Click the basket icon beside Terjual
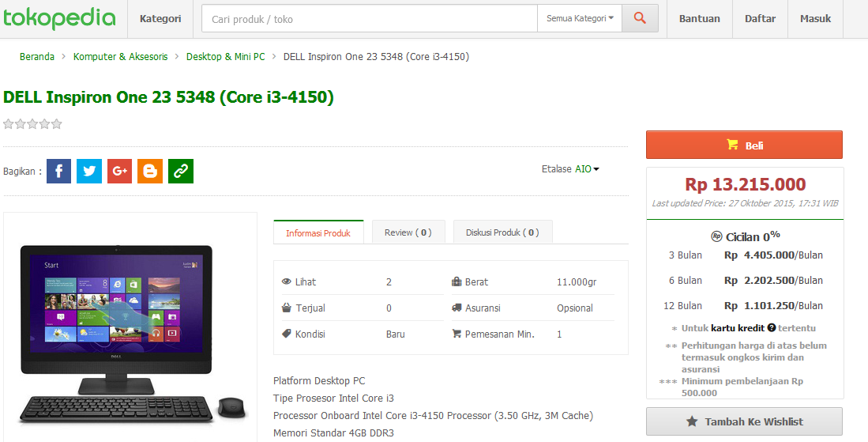Viewport: 868px width, 442px height. (286, 308)
